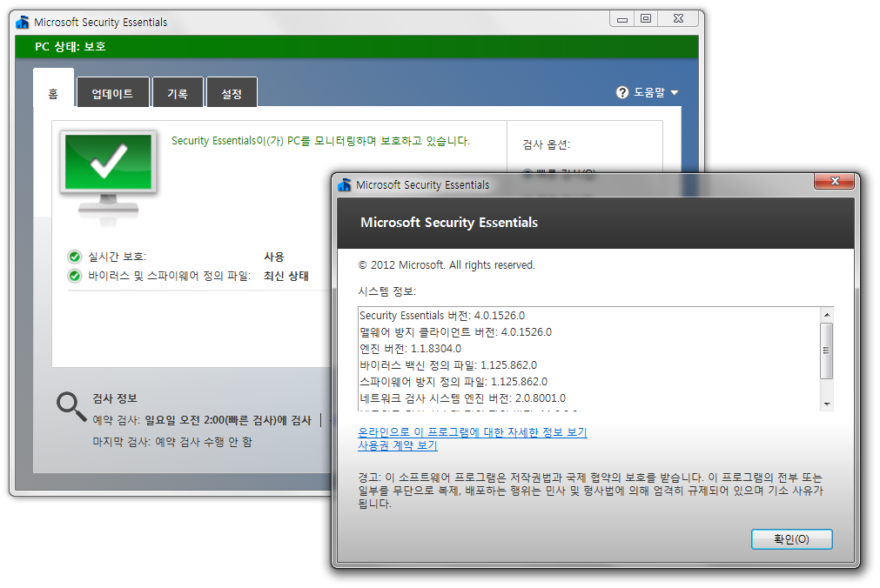Click the green check icon beside 바이러스 및 스파이웨어 정의 파일
Viewport: 880px width, 588px height.
tap(75, 276)
